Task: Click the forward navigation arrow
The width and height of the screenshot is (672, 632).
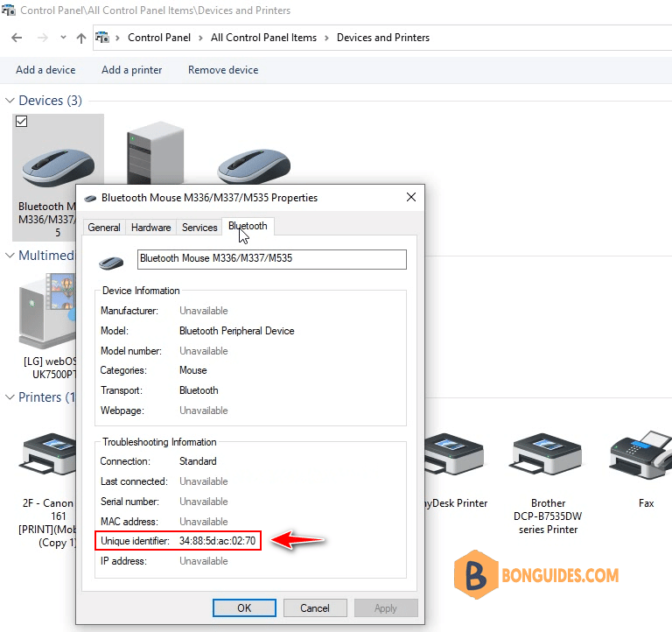Action: click(42, 38)
